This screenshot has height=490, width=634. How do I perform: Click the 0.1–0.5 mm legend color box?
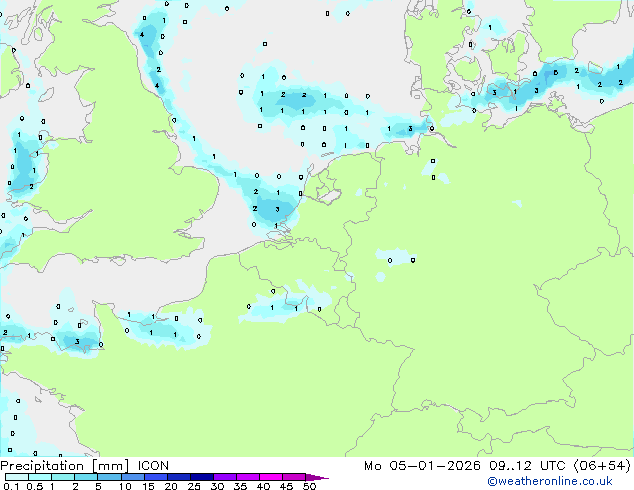point(17,477)
